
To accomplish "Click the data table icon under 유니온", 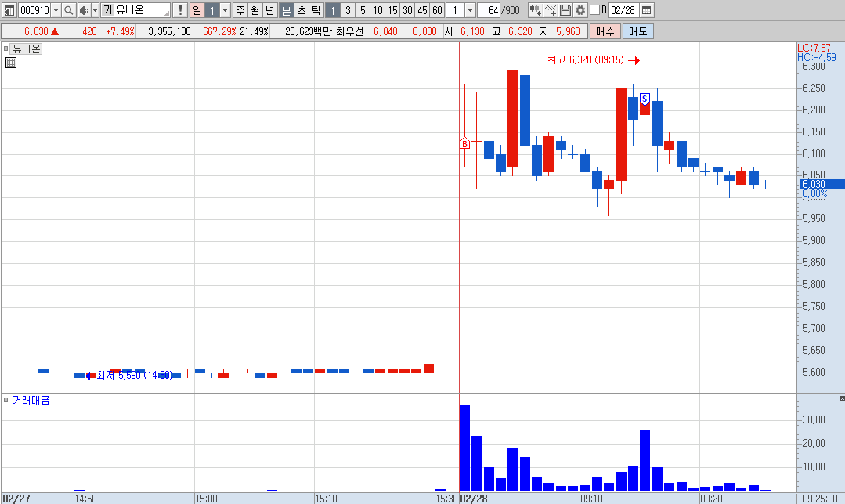I will pos(11,63).
